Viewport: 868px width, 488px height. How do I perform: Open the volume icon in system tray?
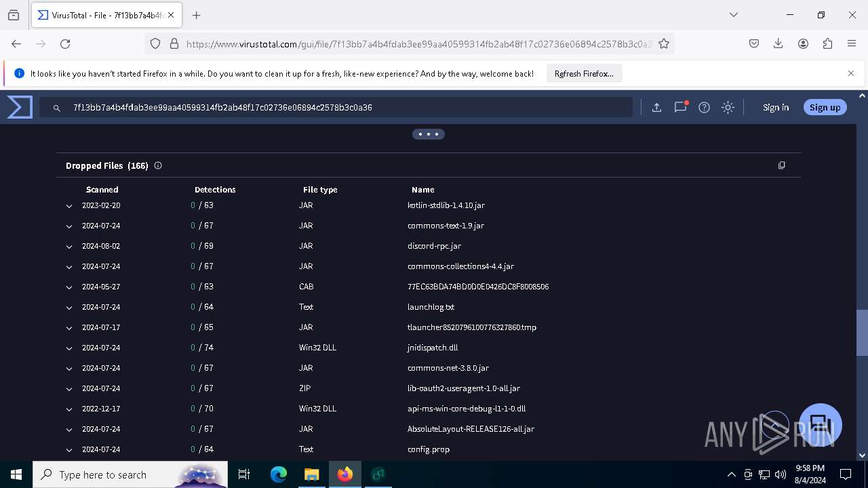[781, 474]
